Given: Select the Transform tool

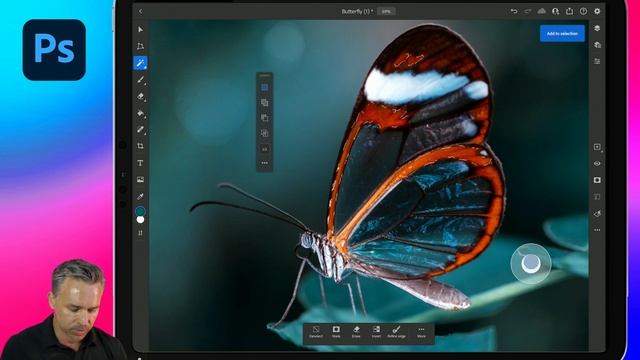Looking at the screenshot, I should click(x=140, y=46).
